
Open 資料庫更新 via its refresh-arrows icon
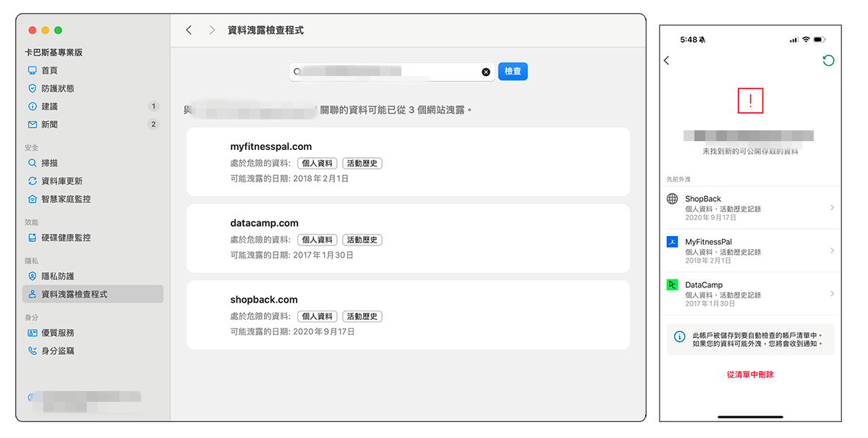point(32,181)
